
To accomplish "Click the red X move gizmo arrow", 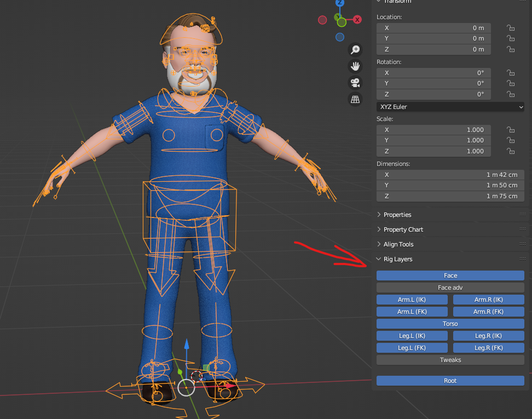I will click(231, 386).
